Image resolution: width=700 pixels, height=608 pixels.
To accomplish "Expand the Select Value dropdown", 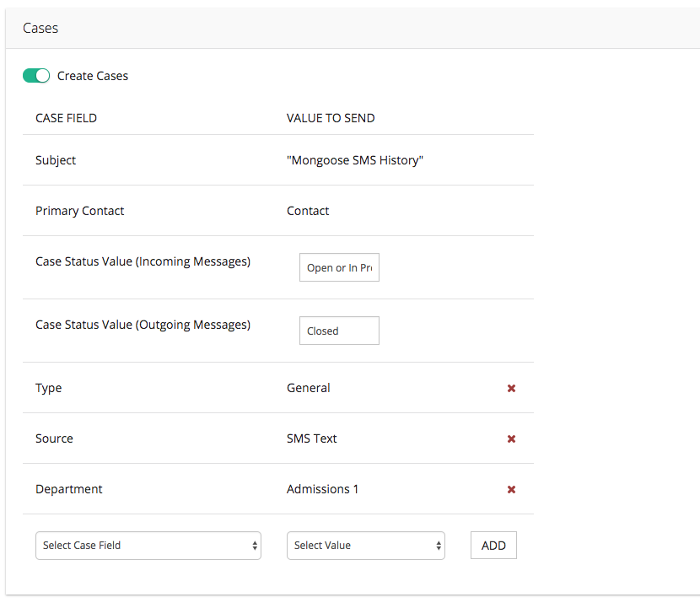I will (x=365, y=546).
